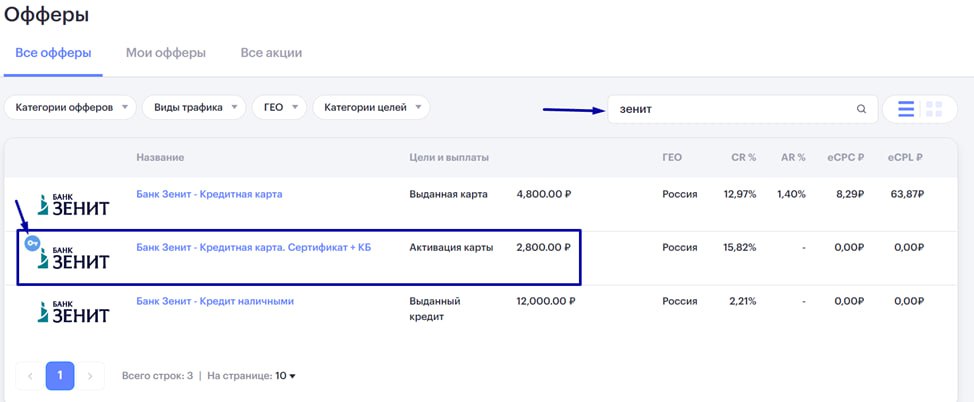Open Категории целей dropdown

click(x=371, y=107)
